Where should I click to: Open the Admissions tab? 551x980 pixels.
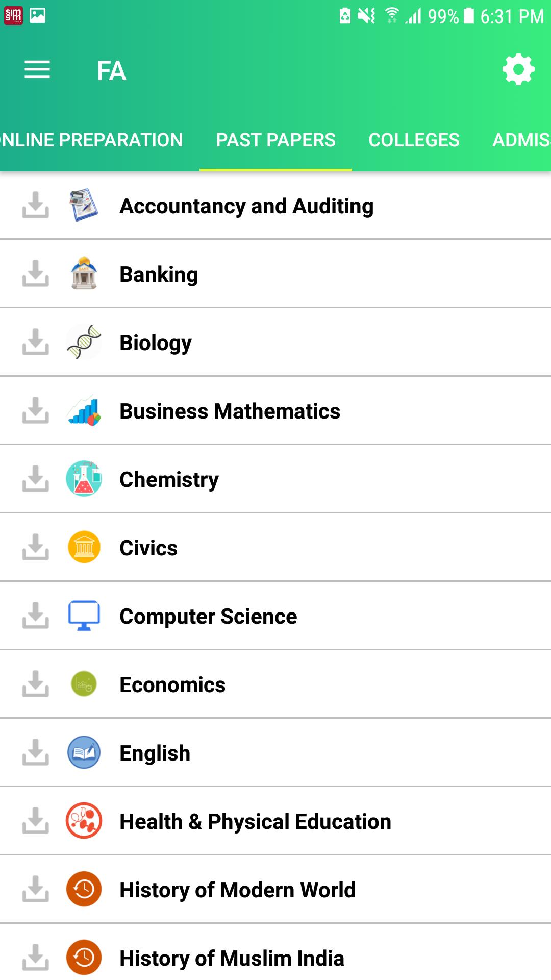coord(521,140)
